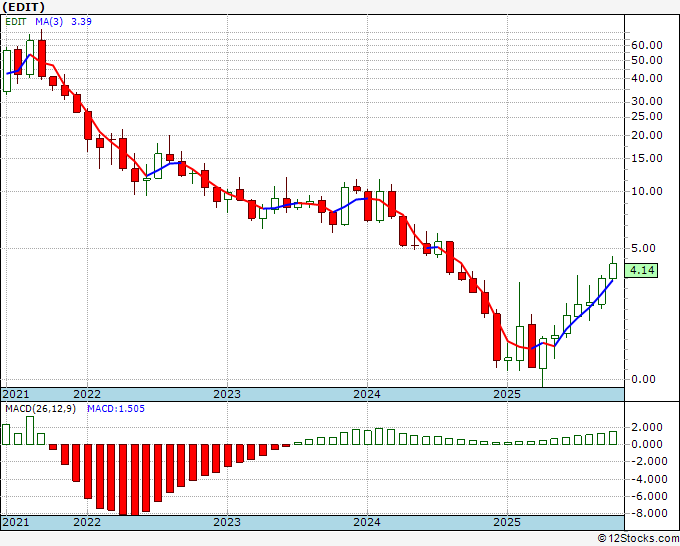The width and height of the screenshot is (680, 546).
Task: Click 2024 on the price chart timeline
Action: 367,394
